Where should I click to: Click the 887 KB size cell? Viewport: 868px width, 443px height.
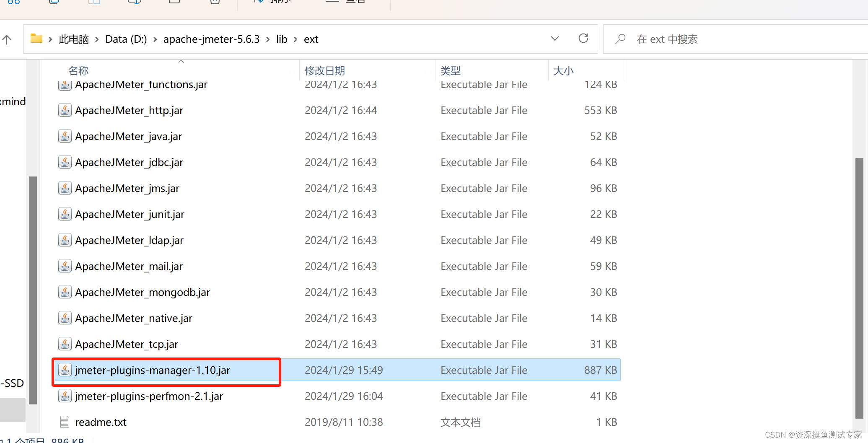pos(601,370)
